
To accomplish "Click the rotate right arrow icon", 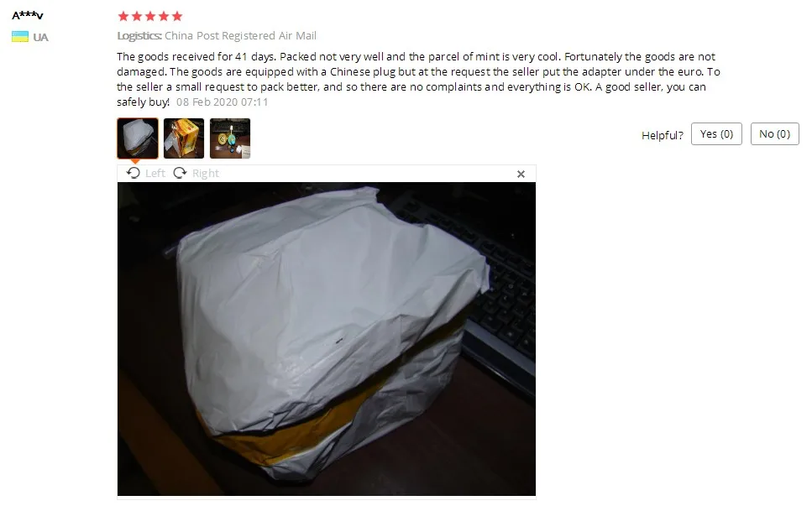I will click(x=180, y=173).
